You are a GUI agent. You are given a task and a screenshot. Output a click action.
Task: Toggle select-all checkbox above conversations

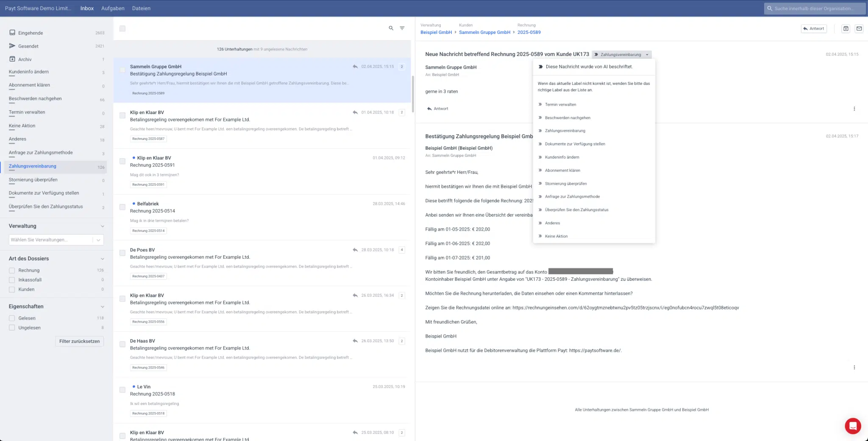tap(122, 28)
